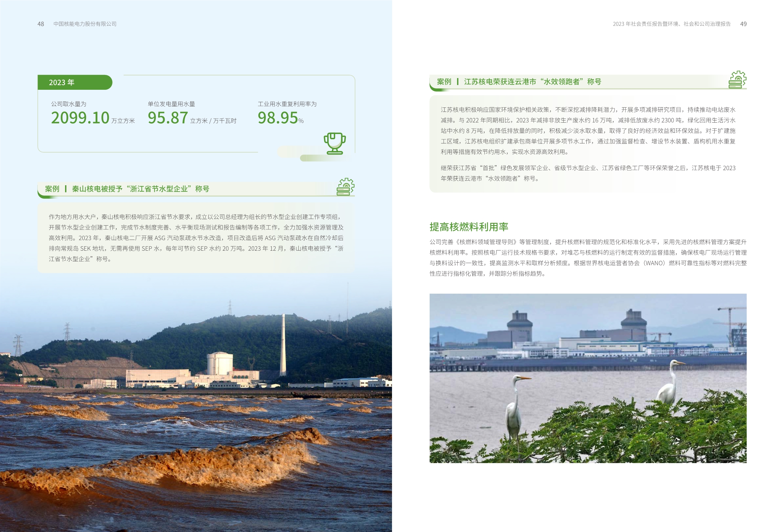Click the label 公司取水量为
784x532 pixels.
[69, 104]
